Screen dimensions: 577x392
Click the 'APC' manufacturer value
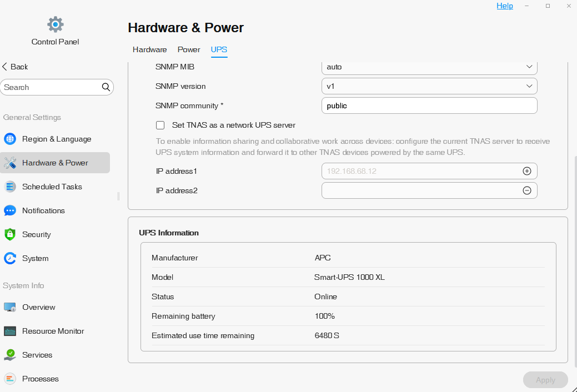click(x=322, y=258)
